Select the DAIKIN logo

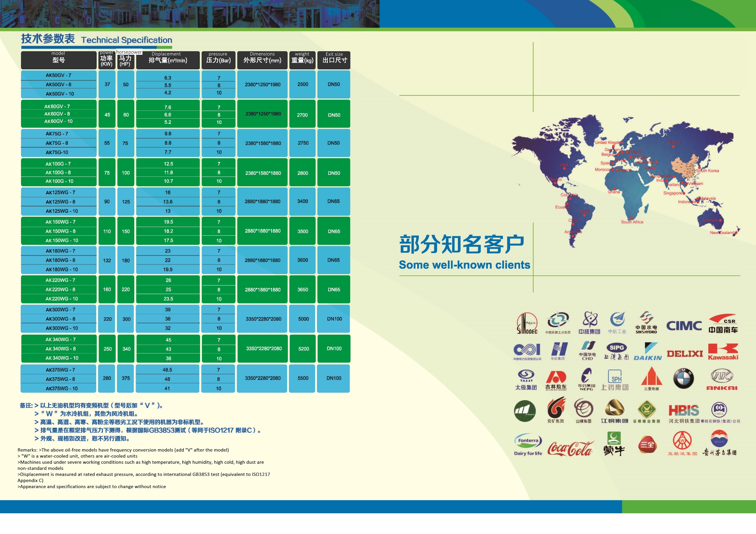648,352
